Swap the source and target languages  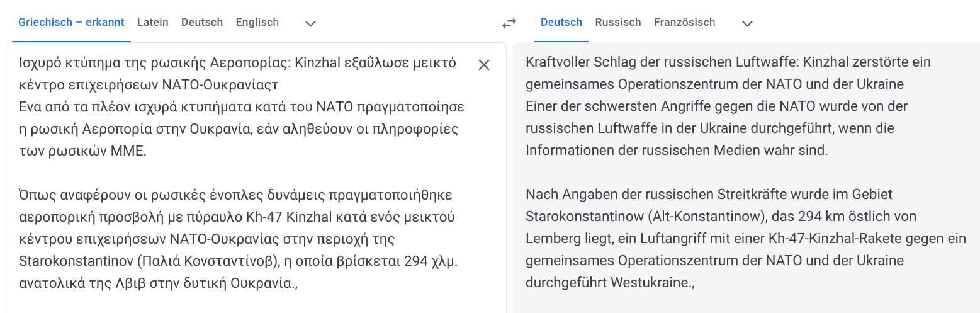(509, 23)
